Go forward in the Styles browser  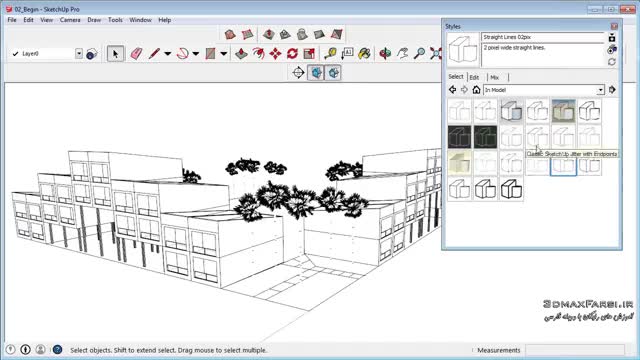[464, 90]
